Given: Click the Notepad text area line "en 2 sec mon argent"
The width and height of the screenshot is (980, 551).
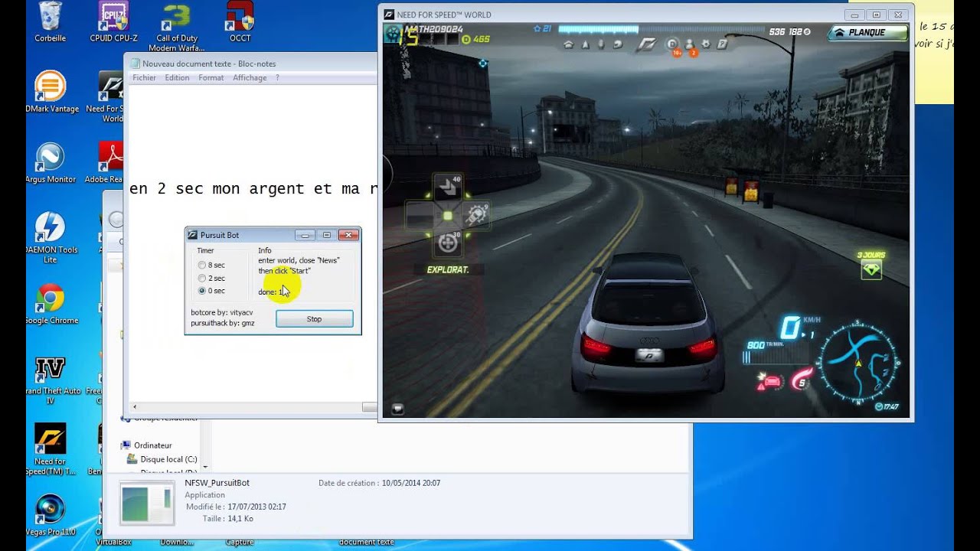Looking at the screenshot, I should [x=252, y=189].
